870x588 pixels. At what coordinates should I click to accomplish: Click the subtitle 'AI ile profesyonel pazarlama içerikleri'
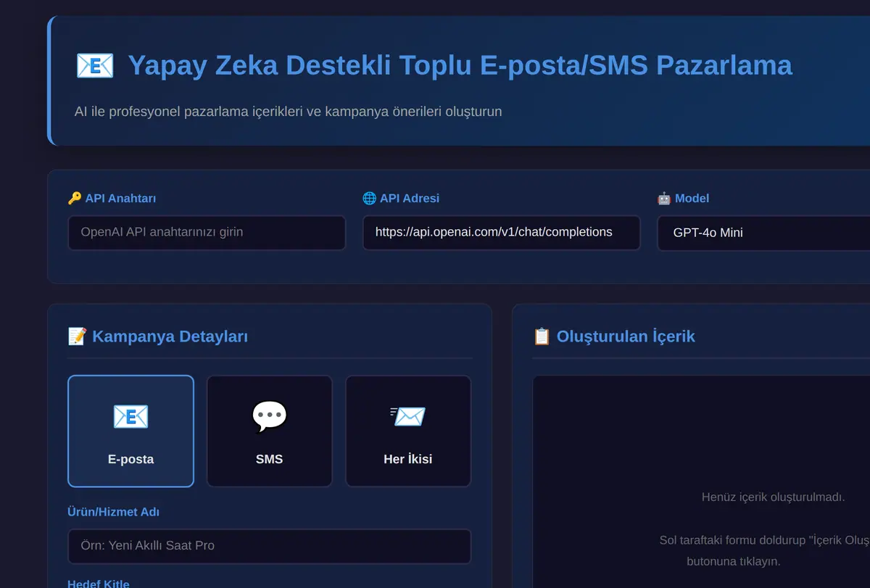tap(288, 112)
